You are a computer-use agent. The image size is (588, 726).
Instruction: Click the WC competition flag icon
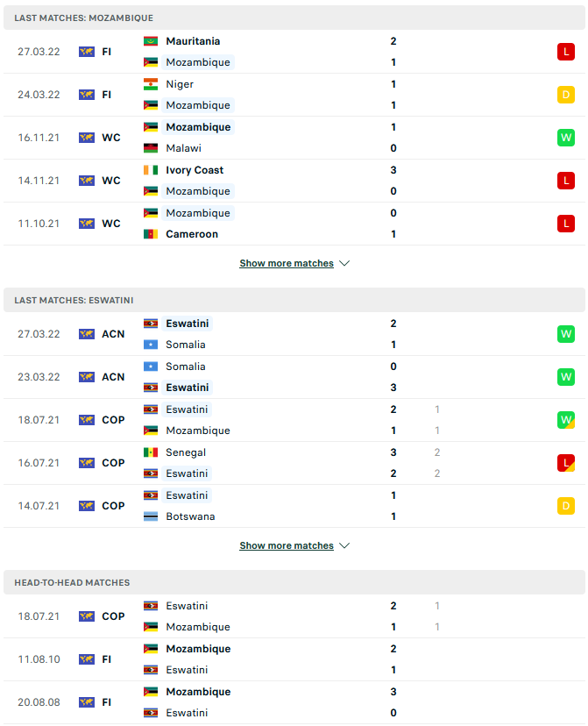pyautogui.click(x=86, y=138)
